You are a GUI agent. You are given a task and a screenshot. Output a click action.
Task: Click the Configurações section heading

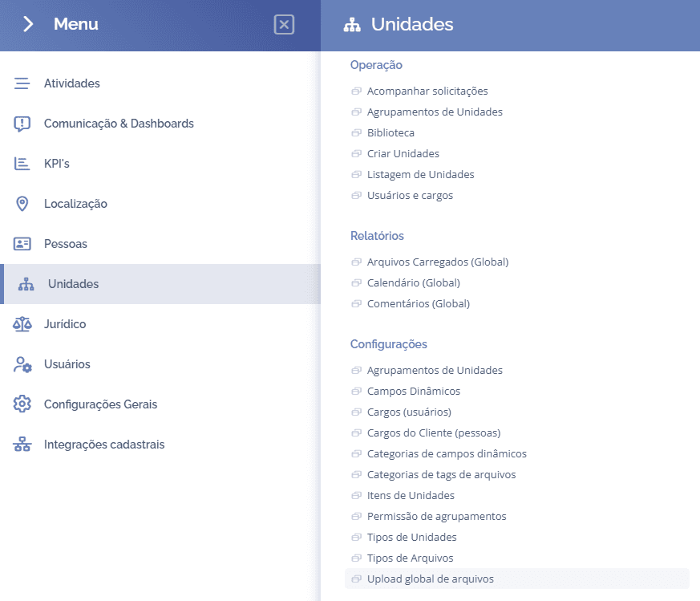coord(388,344)
